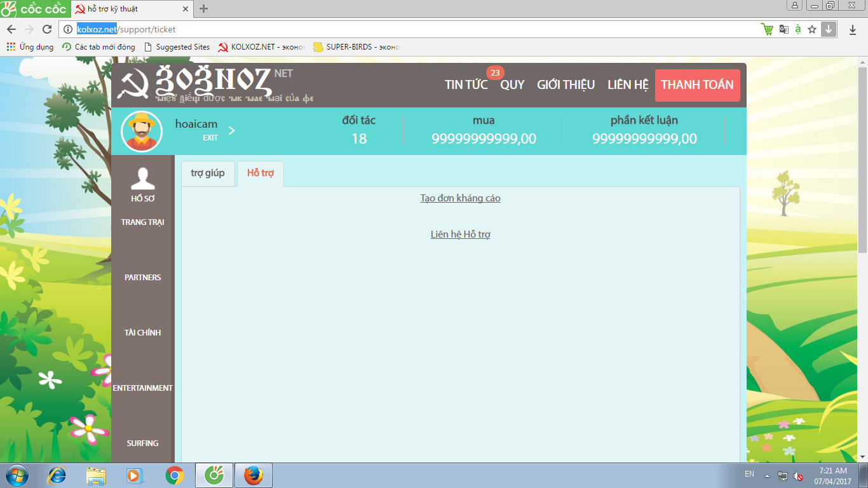Reload the current page
This screenshot has height=488, width=868.
(x=46, y=29)
